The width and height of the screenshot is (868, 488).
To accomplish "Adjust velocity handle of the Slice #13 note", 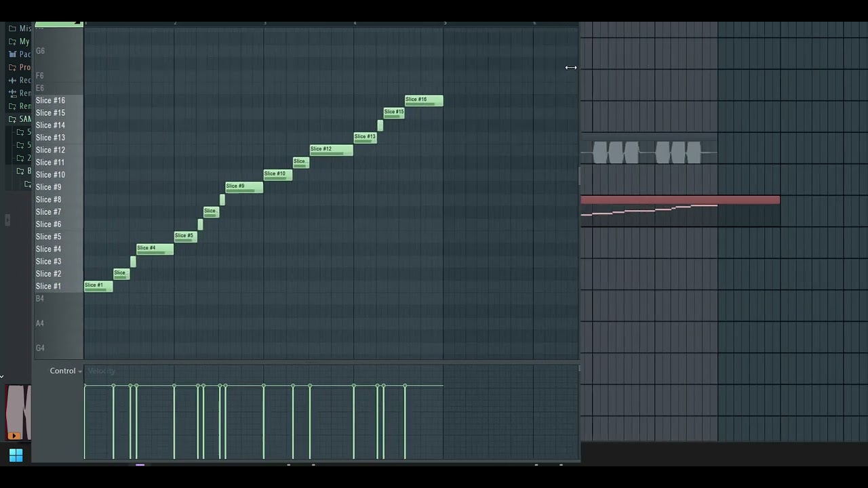I will tap(354, 386).
